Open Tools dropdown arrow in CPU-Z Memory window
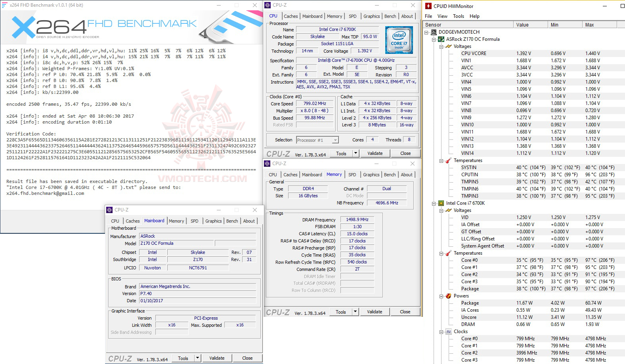This screenshot has width=625, height=364. click(355, 312)
